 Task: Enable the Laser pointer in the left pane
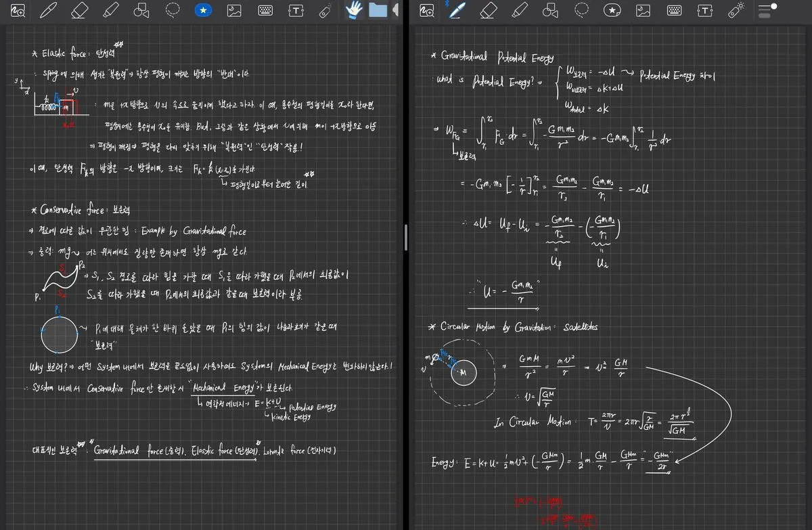pos(325,11)
